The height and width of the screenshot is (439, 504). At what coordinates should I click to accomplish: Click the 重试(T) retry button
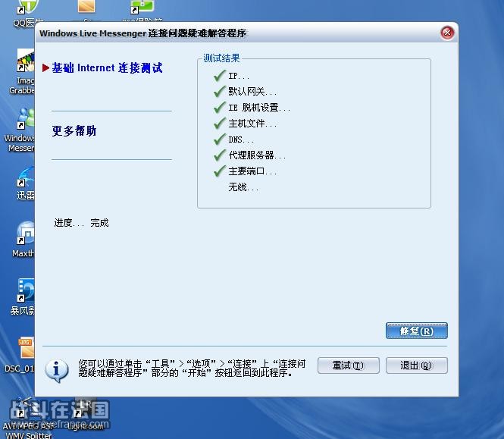[x=349, y=365]
